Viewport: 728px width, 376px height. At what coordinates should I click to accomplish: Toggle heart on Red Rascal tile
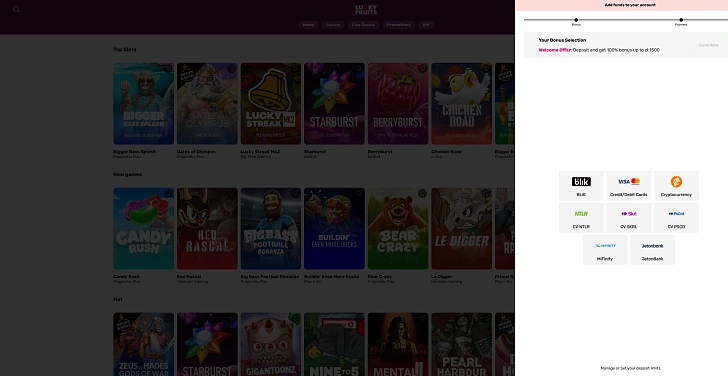point(231,194)
